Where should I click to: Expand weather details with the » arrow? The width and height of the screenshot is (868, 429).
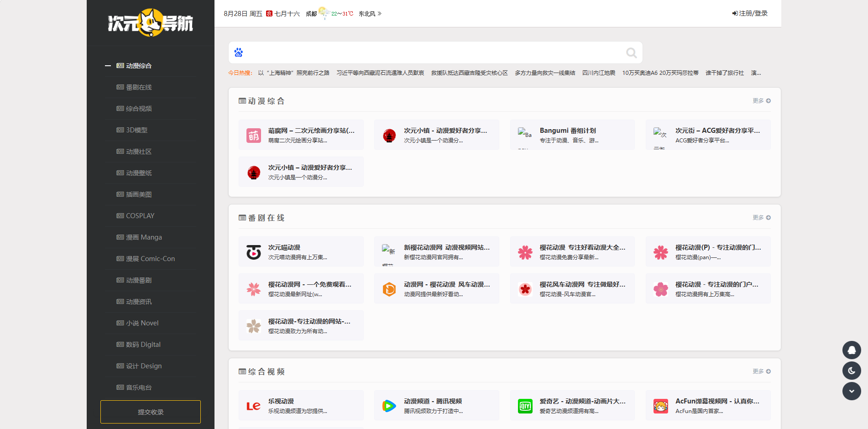point(380,14)
